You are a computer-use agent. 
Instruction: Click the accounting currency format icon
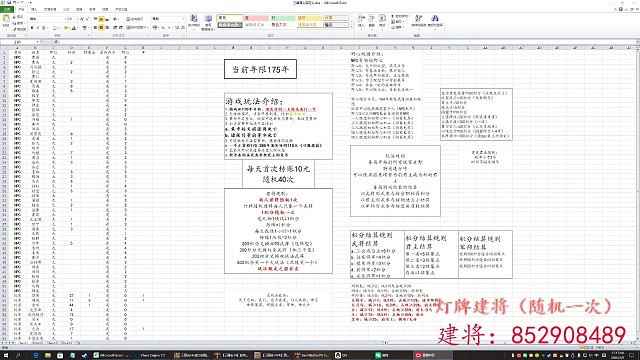tap(156, 27)
